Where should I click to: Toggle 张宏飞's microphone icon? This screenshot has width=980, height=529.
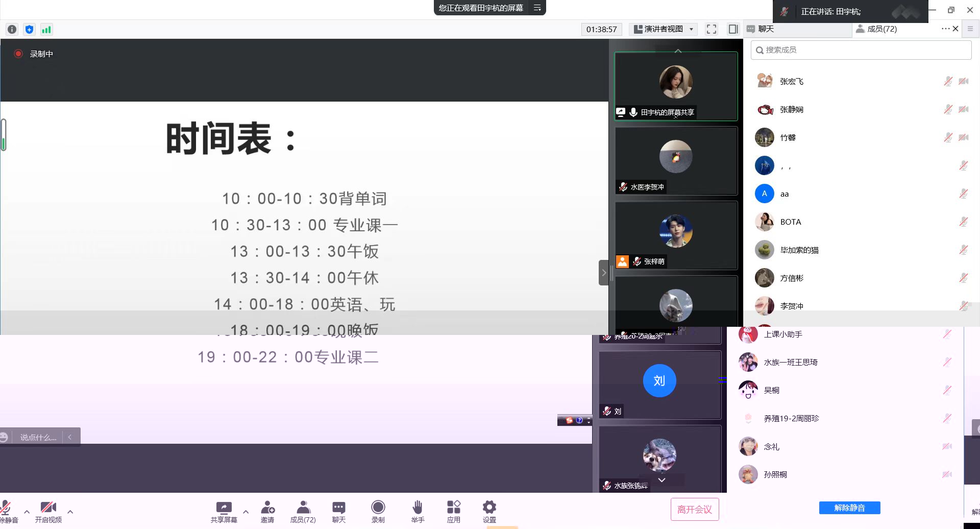click(x=948, y=81)
